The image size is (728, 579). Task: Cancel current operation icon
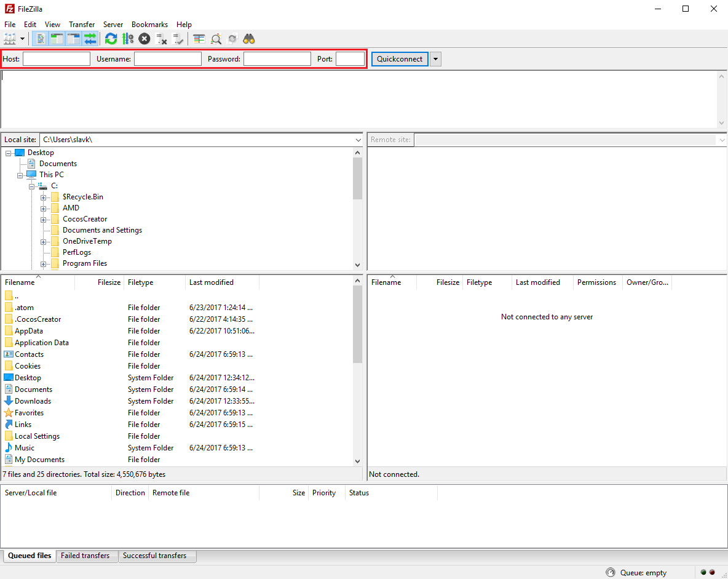(x=144, y=39)
